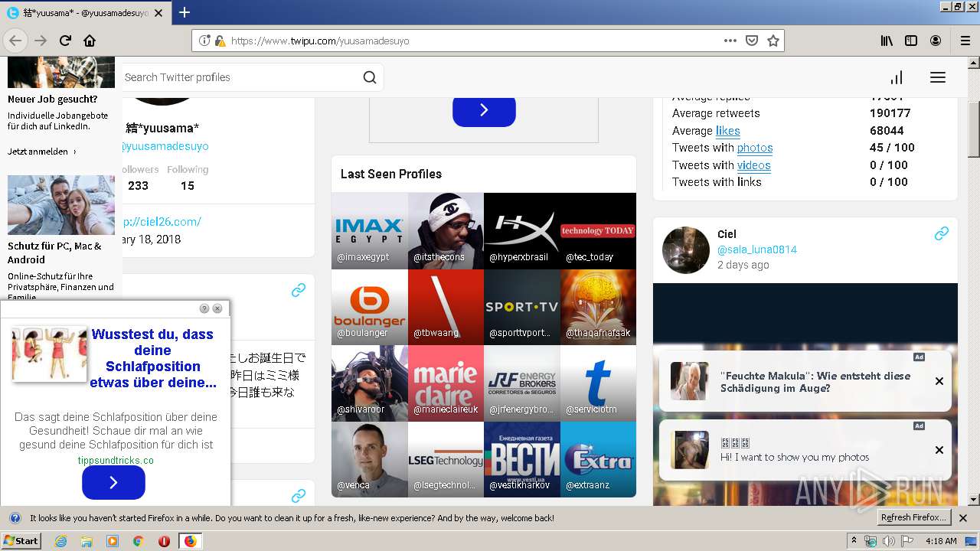Toggle the sidebar view icon
Image resolution: width=980 pixels, height=551 pixels.
[x=911, y=41]
